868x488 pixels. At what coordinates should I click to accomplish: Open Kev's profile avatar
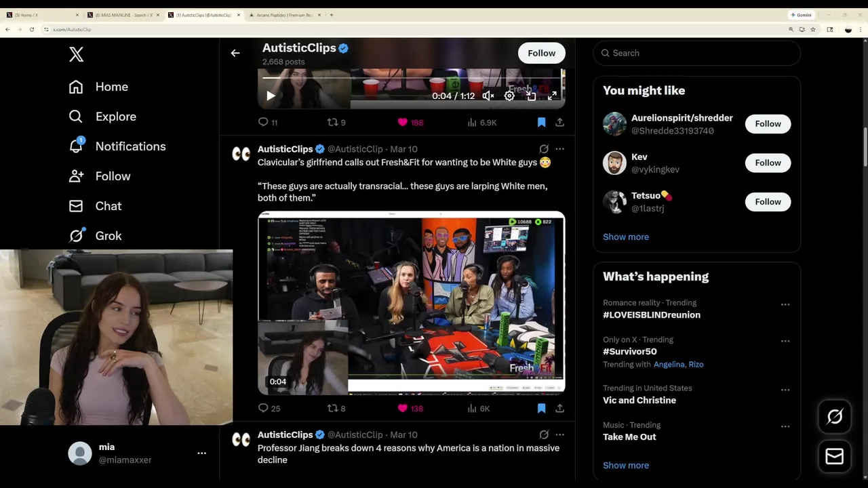tap(614, 163)
